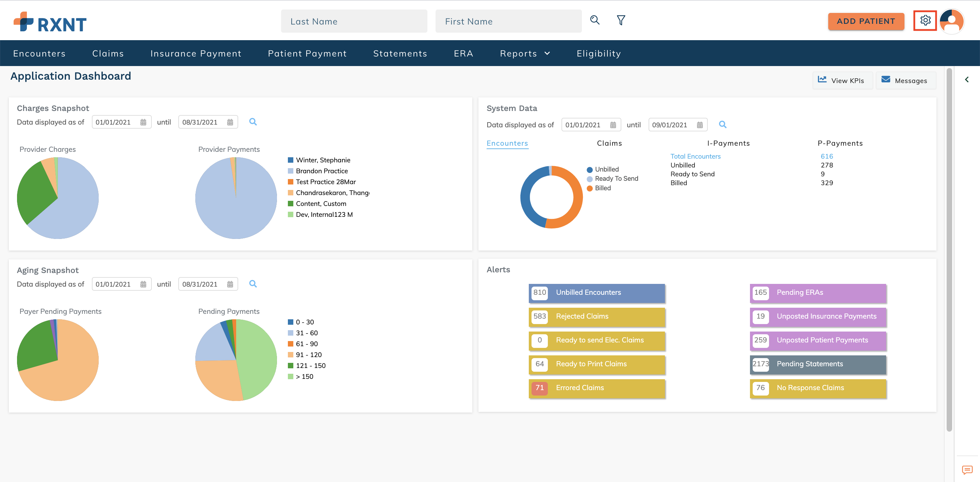
Task: Collapse the right side panel chevron
Action: point(966,80)
